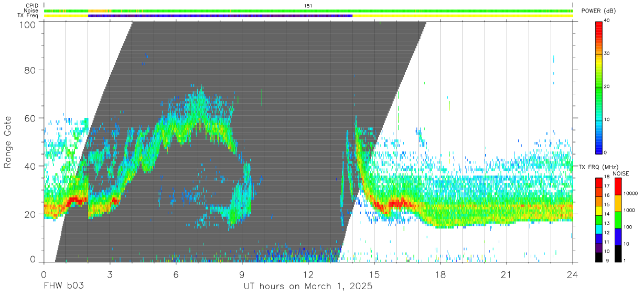Click the Range Gate 100 tick label
This screenshot has width=644, height=297.
pyautogui.click(x=27, y=24)
